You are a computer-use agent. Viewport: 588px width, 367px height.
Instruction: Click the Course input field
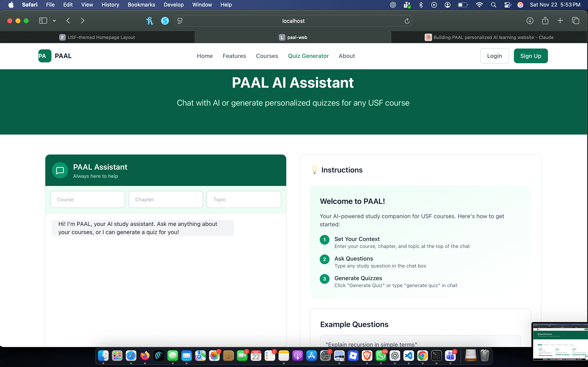pos(87,200)
